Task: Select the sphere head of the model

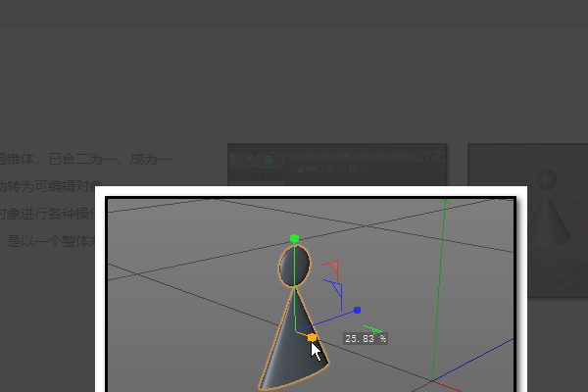Action: tap(294, 266)
